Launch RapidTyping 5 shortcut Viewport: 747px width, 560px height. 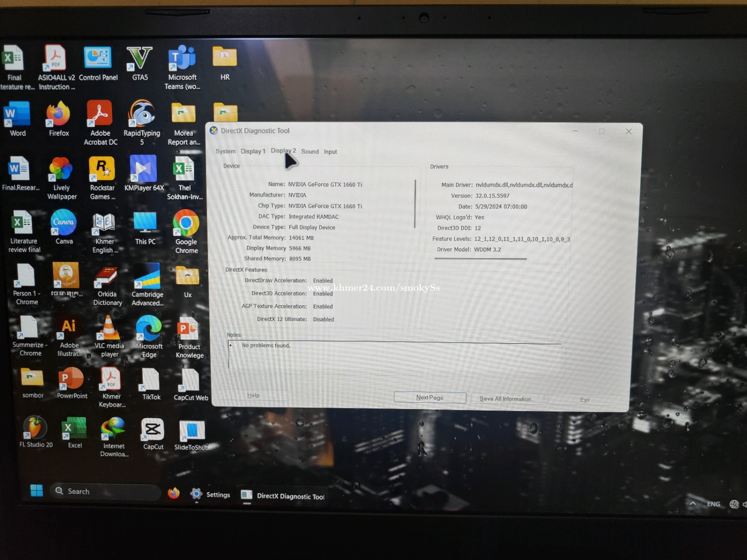(x=142, y=123)
